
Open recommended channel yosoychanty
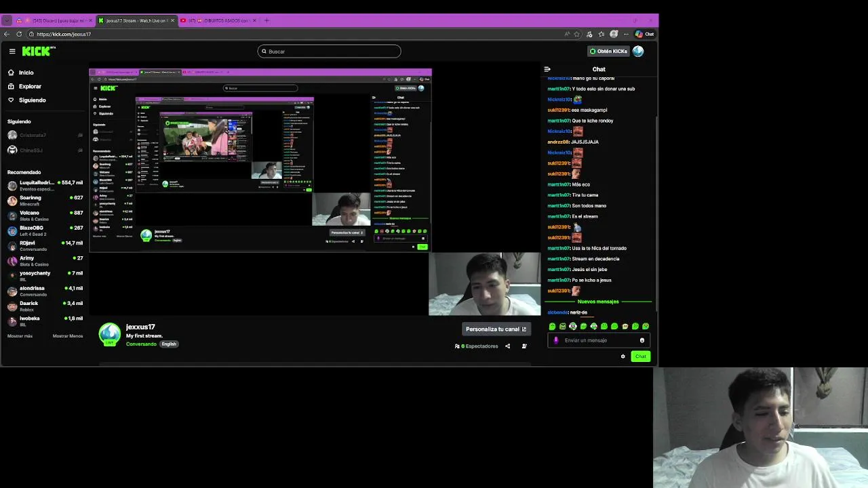[45, 276]
